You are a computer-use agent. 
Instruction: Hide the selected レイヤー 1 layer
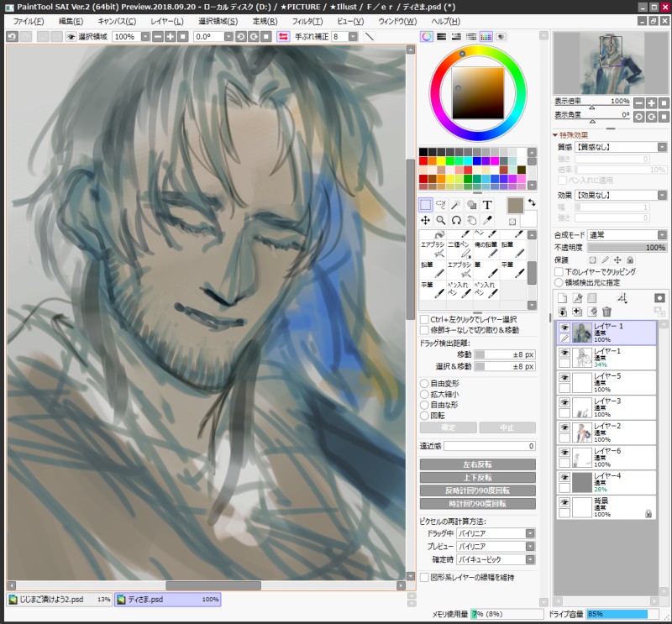(x=564, y=328)
